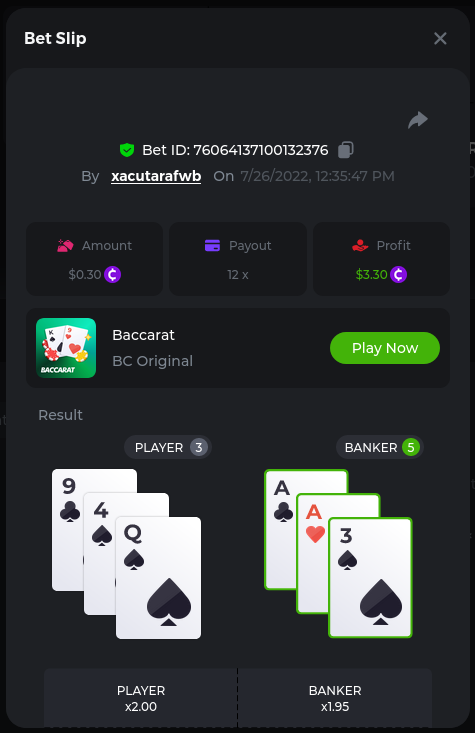Viewport: 475px width, 733px height.
Task: Select the BANKER x1.95 cell
Action: pos(335,698)
